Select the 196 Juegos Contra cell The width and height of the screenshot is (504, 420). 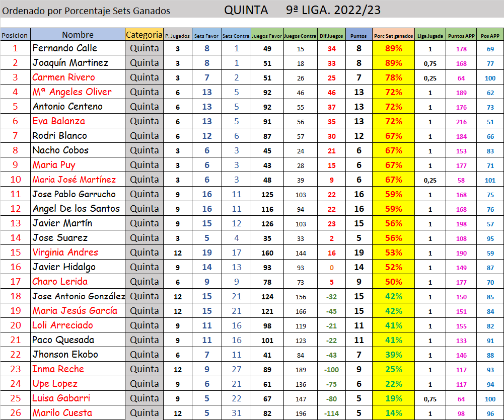300,413
